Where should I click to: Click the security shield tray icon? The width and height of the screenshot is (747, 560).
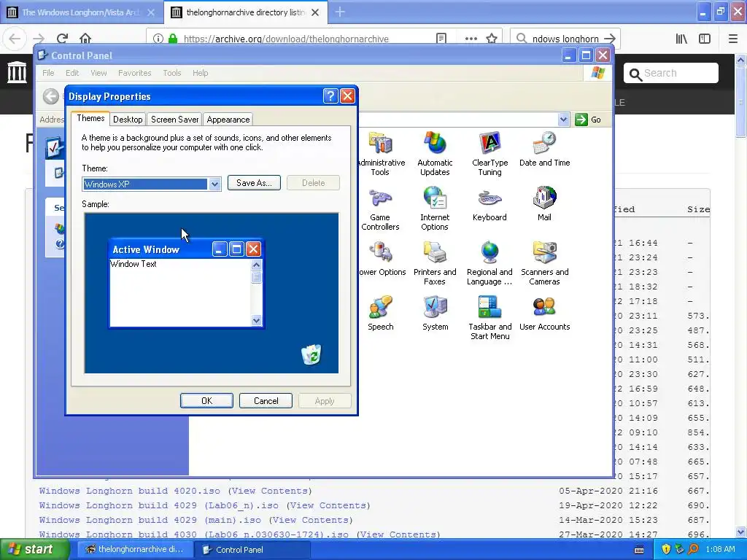(666, 549)
